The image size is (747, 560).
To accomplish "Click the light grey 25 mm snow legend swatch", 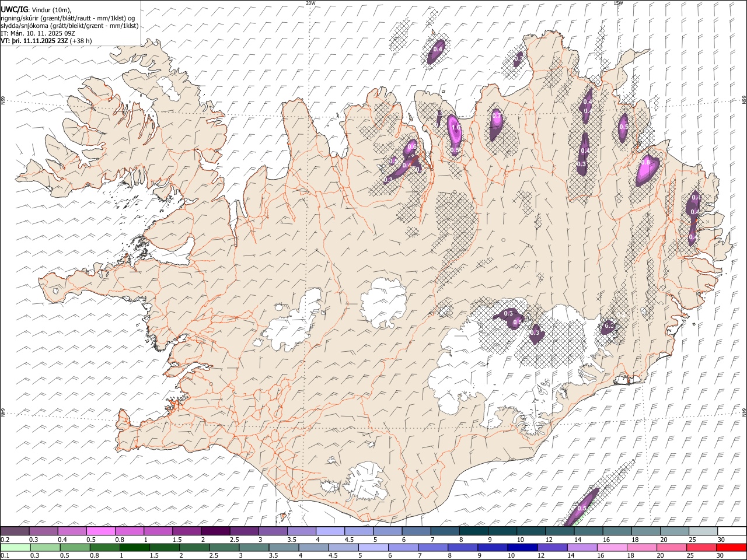I will 703,531.
